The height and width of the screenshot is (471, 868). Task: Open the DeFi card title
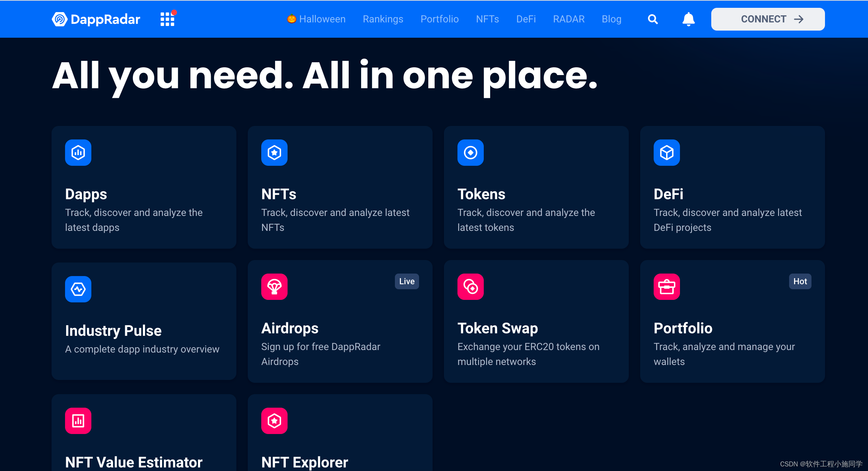coord(668,194)
